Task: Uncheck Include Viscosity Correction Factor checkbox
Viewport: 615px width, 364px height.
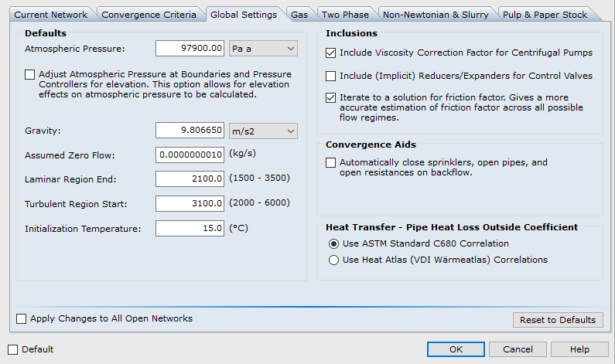Action: coord(331,53)
